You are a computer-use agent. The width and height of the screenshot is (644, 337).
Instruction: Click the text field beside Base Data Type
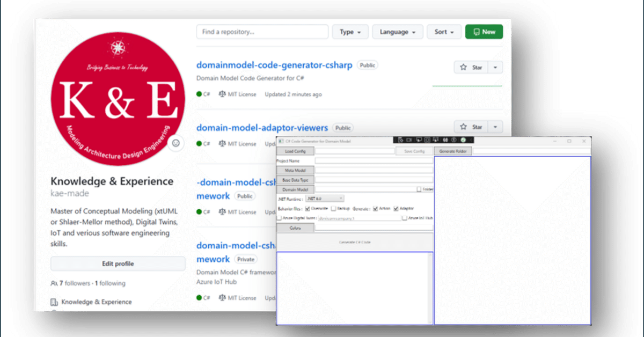[x=374, y=180]
